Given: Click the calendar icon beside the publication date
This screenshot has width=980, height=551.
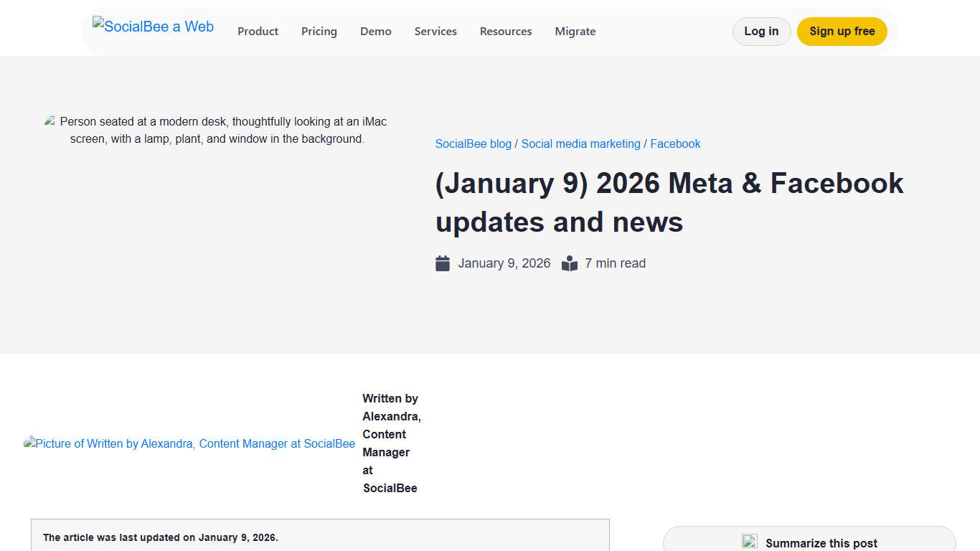Looking at the screenshot, I should click(x=443, y=263).
